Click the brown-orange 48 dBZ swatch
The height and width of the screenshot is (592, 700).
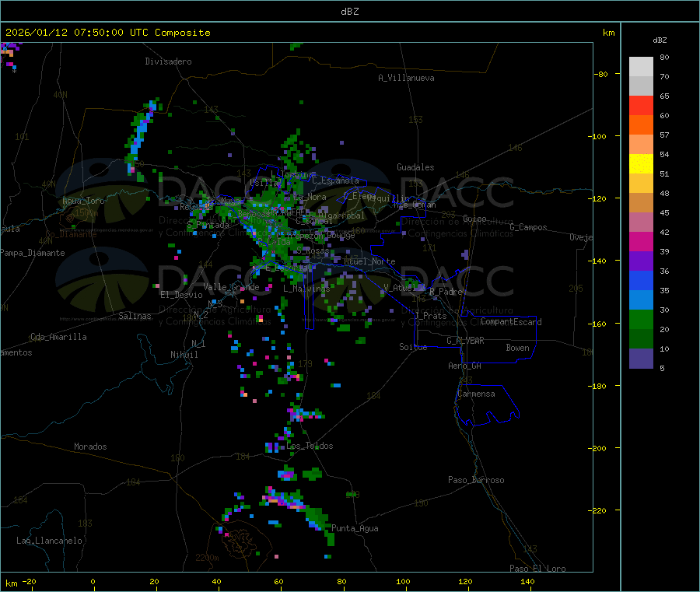pyautogui.click(x=641, y=203)
